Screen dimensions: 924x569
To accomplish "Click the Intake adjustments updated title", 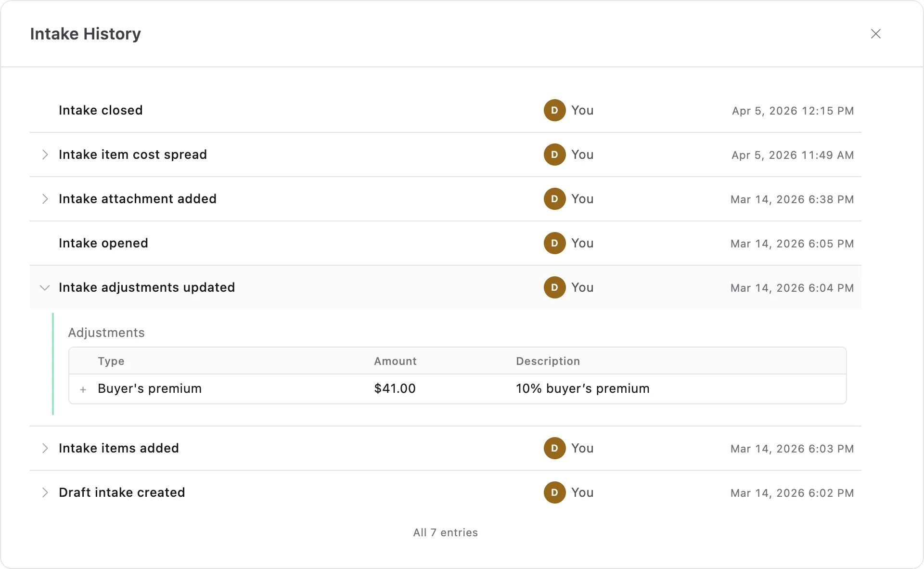I will click(x=147, y=287).
